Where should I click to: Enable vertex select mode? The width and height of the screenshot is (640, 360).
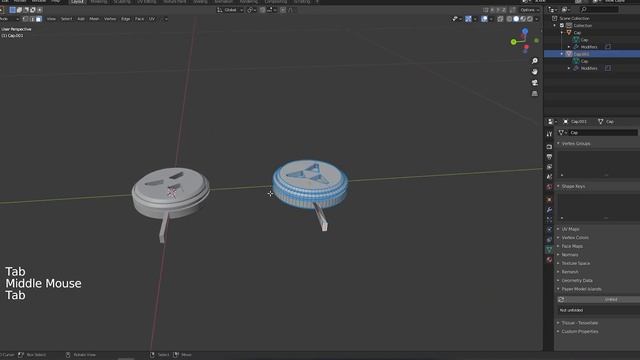tap(25, 19)
